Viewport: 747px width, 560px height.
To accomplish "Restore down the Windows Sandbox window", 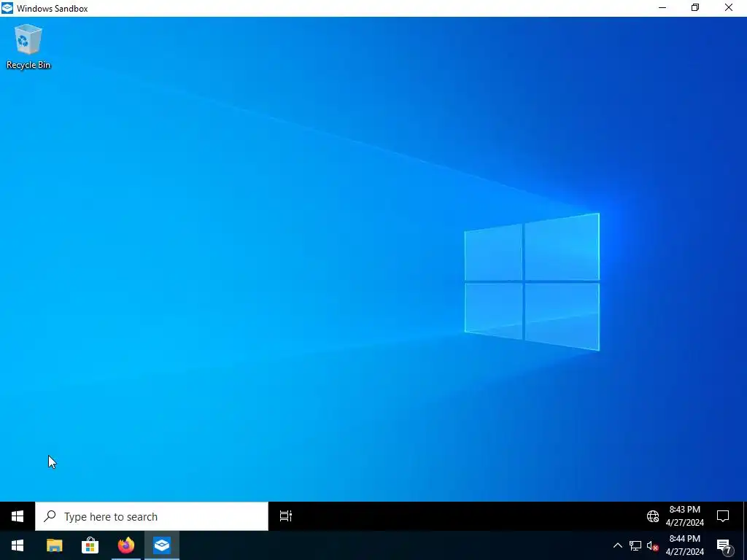I will point(695,8).
